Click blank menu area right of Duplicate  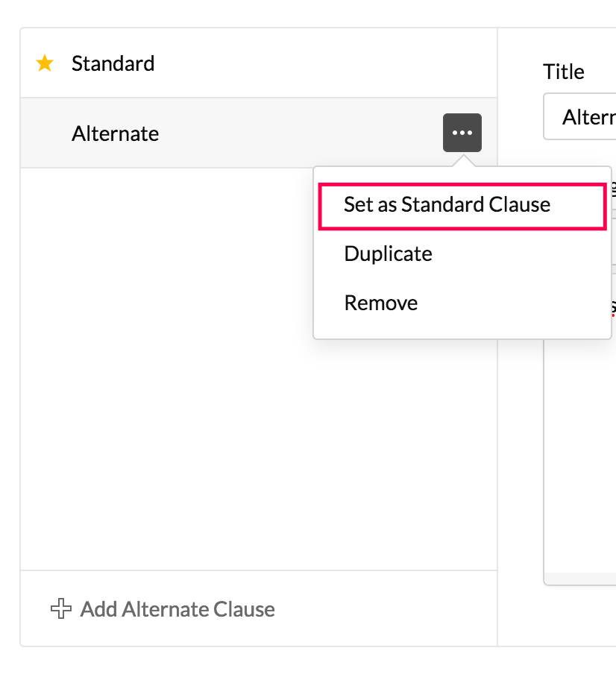coord(522,254)
